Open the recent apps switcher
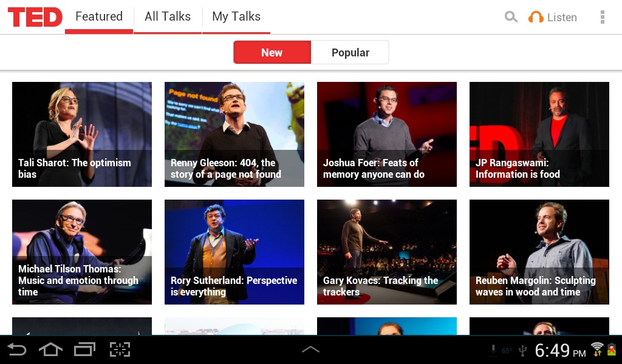This screenshot has width=622, height=364. point(84,349)
